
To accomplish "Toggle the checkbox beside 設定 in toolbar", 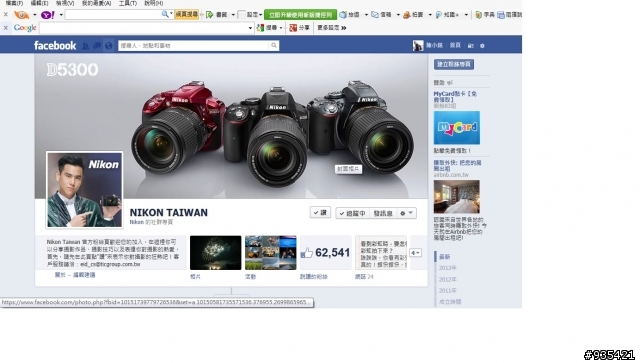I will (x=242, y=15).
